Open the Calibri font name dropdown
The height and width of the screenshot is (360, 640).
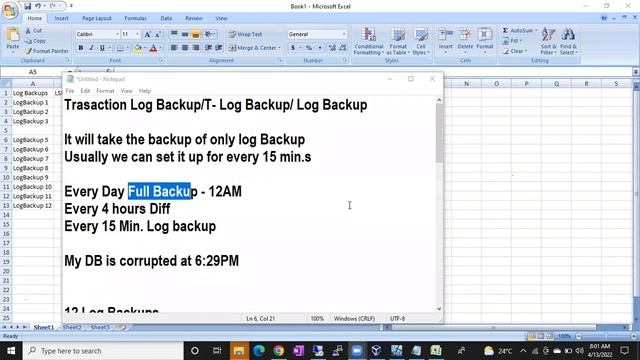pos(117,34)
